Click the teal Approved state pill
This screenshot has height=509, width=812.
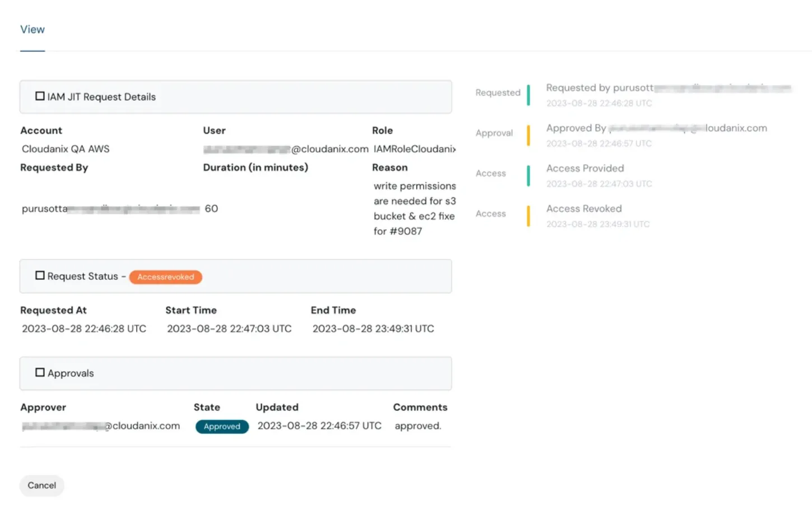click(222, 427)
